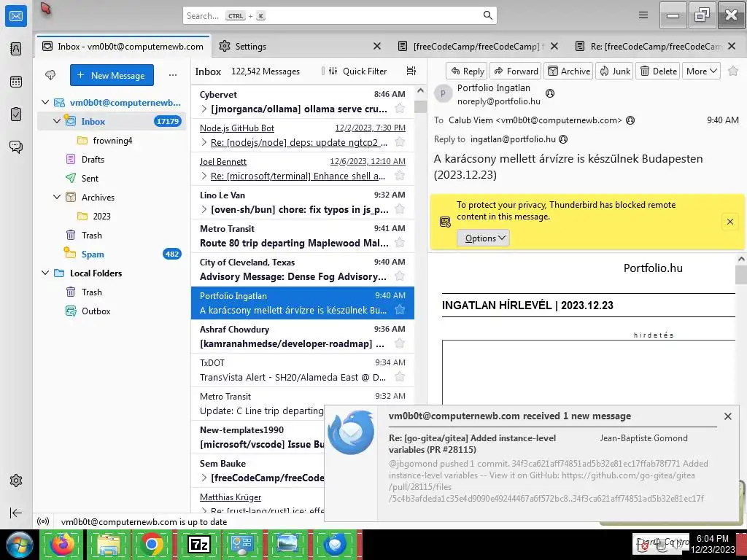The height and width of the screenshot is (560, 747).
Task: Expand the jmorganca/ollama thread
Action: [204, 109]
